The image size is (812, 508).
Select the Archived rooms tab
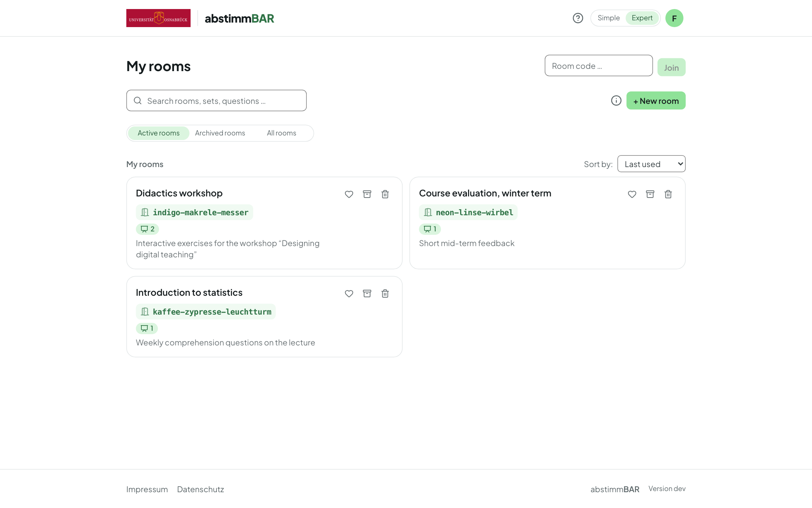pyautogui.click(x=220, y=133)
